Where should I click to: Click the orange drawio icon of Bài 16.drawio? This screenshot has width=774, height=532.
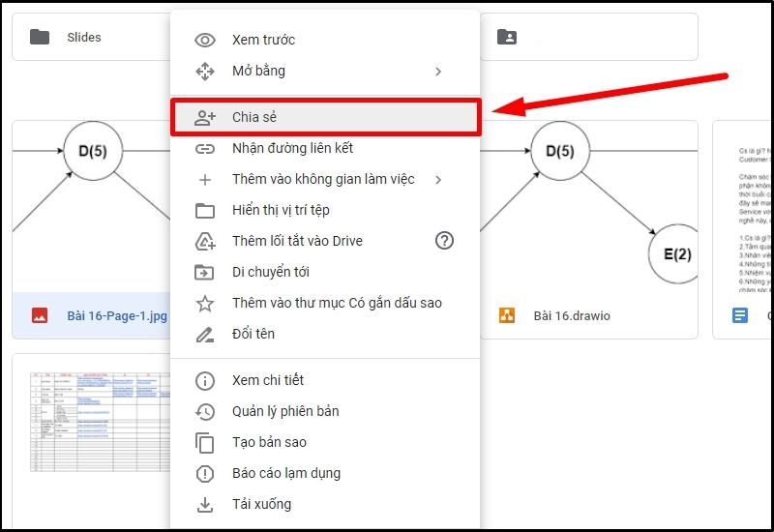click(507, 315)
